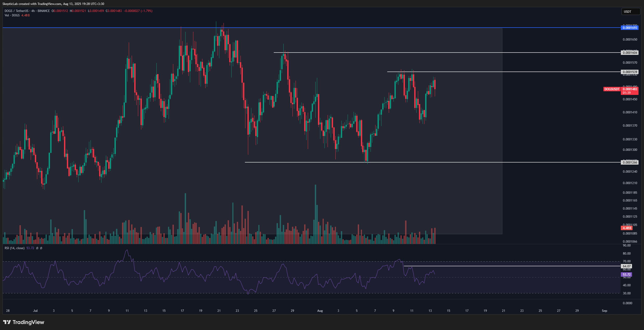Click the TradingView logo at the bottom

24,322
